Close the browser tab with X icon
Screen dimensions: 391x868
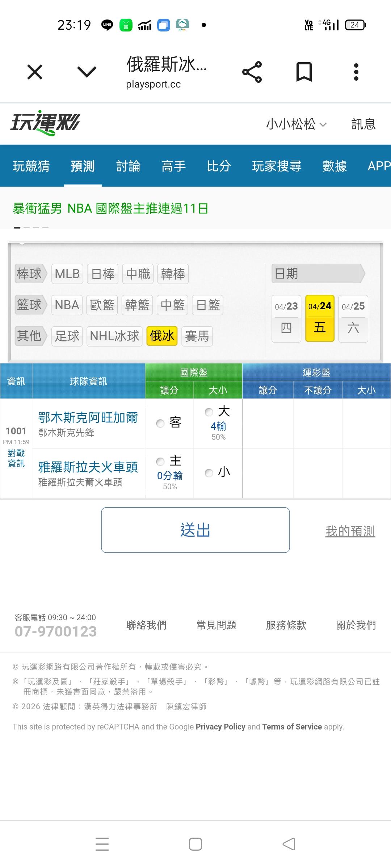click(35, 72)
